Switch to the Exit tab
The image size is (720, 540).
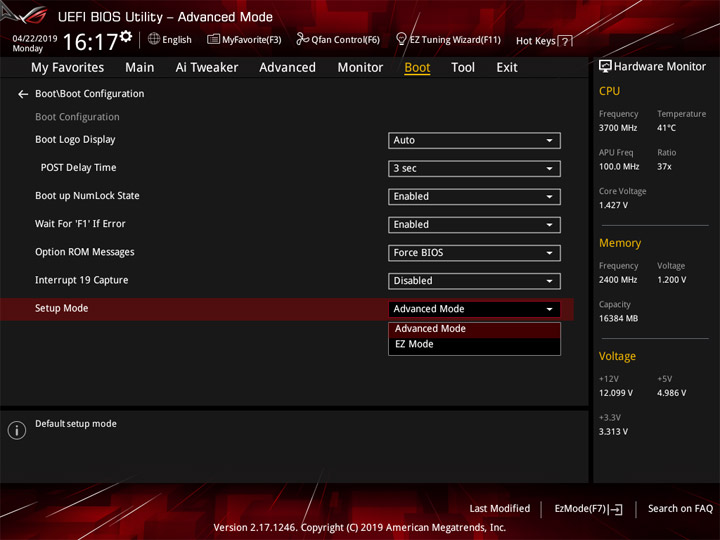click(x=507, y=68)
